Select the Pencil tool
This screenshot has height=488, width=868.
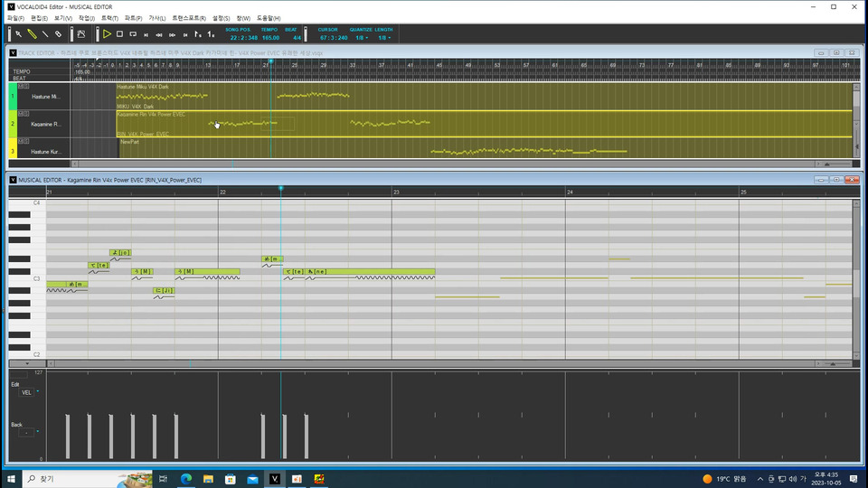point(33,34)
